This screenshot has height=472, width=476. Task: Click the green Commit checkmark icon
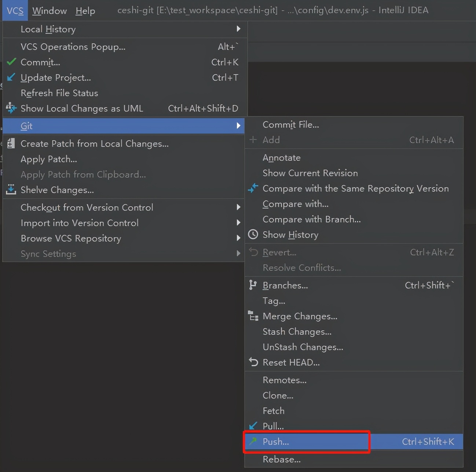pyautogui.click(x=11, y=62)
